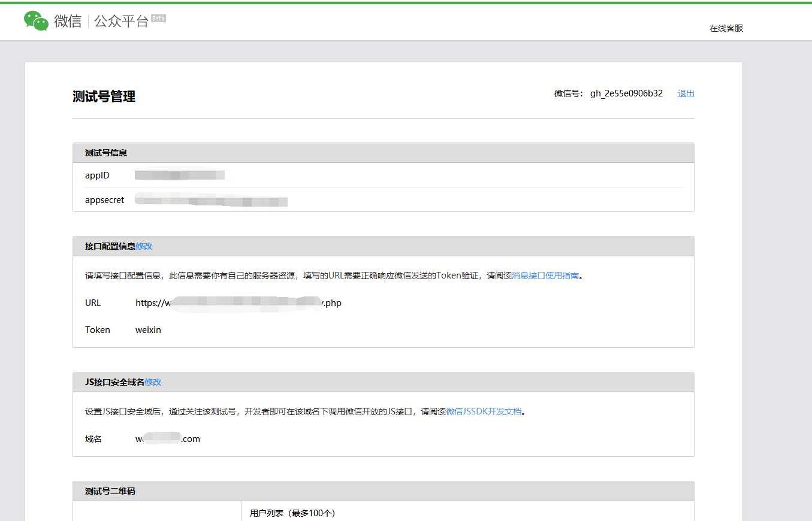Click the blurred appID value
This screenshot has width=812, height=521.
click(x=180, y=175)
